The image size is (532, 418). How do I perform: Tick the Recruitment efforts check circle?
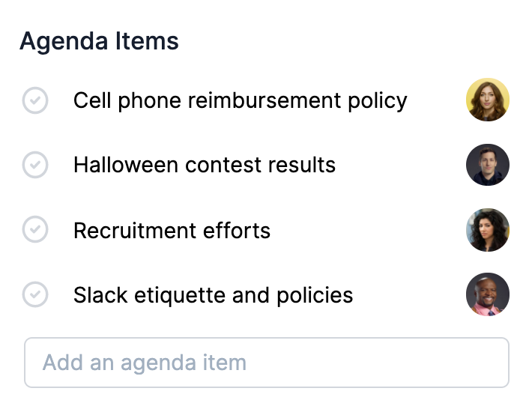tap(35, 230)
